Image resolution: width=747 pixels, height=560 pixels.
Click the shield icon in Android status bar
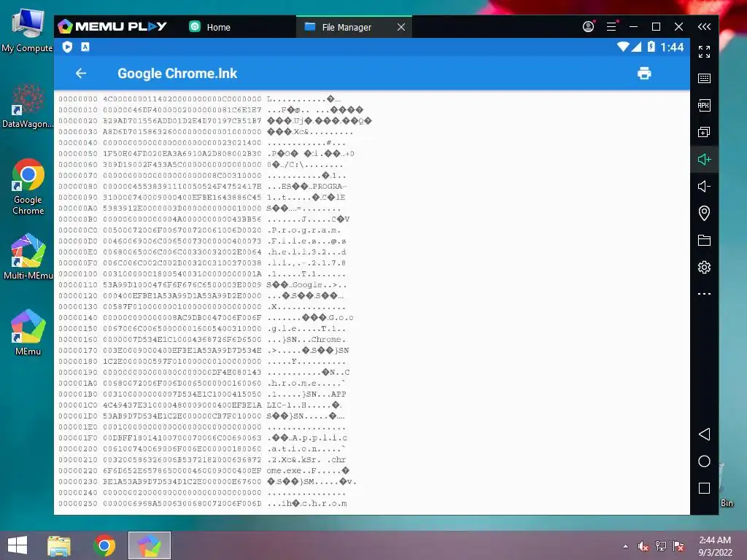67,47
